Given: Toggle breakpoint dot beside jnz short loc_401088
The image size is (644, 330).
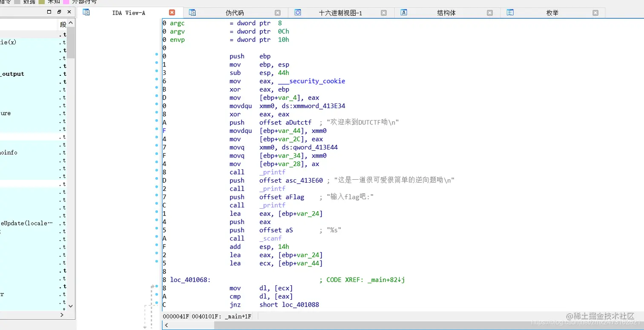Looking at the screenshot, I should [157, 303].
